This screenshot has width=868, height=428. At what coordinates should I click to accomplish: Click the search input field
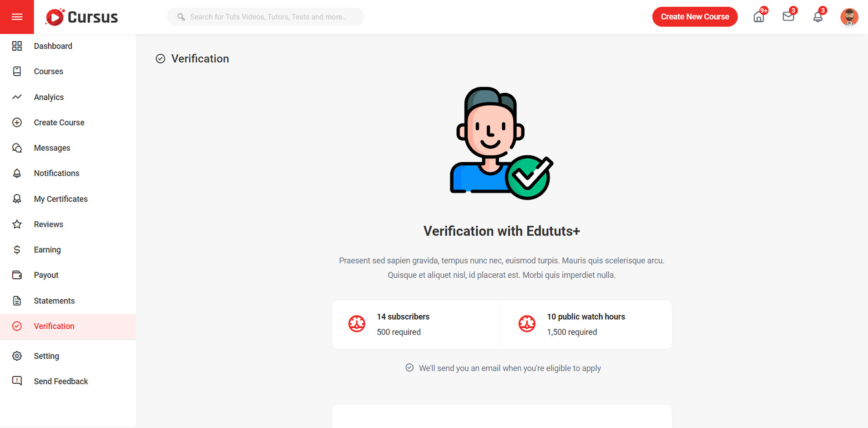267,17
